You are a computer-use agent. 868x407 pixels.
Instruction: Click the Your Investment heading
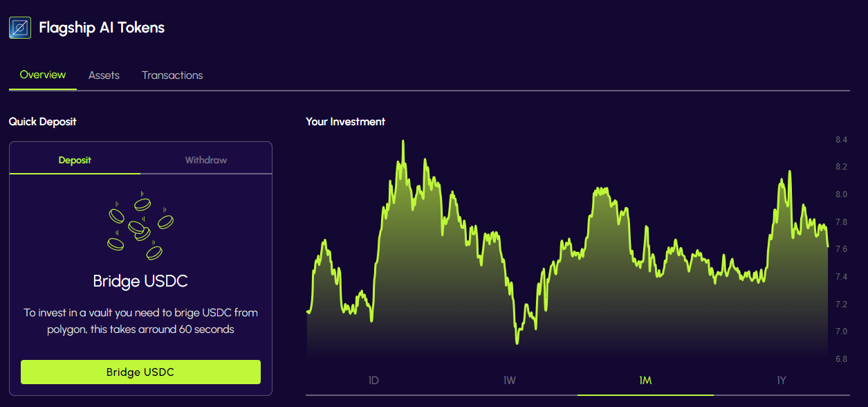tap(346, 122)
